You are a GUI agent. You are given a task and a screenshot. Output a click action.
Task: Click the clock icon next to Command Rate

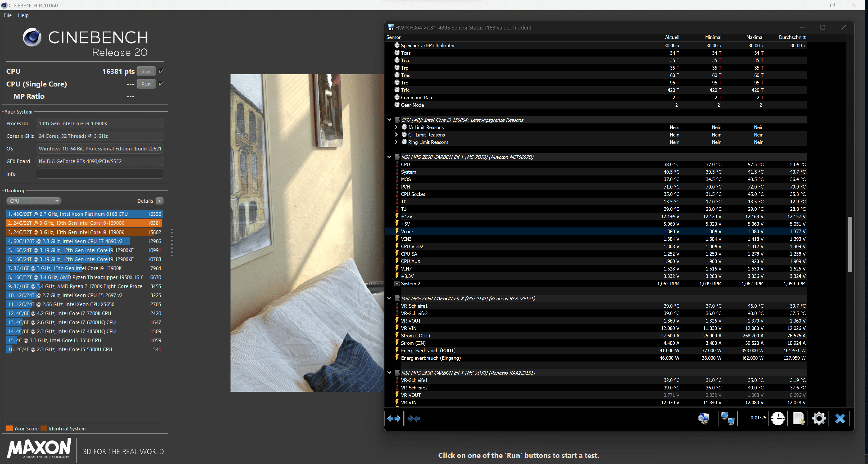pos(397,98)
